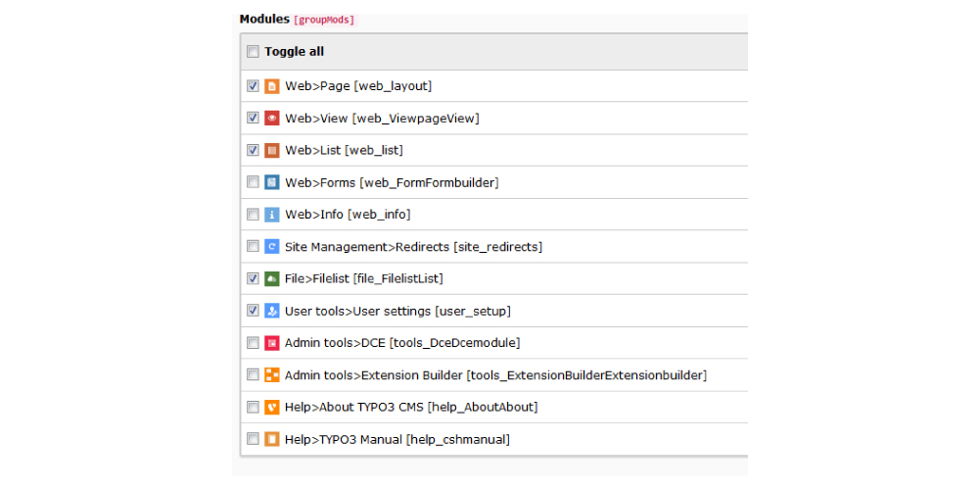
Task: Tick the Admin tools>DCE checkbox
Action: [x=253, y=343]
